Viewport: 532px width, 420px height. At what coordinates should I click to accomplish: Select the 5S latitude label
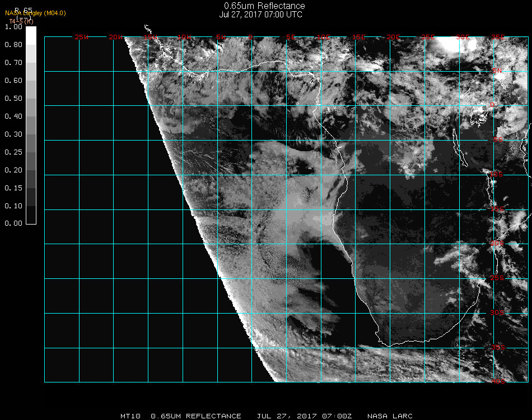(498, 140)
